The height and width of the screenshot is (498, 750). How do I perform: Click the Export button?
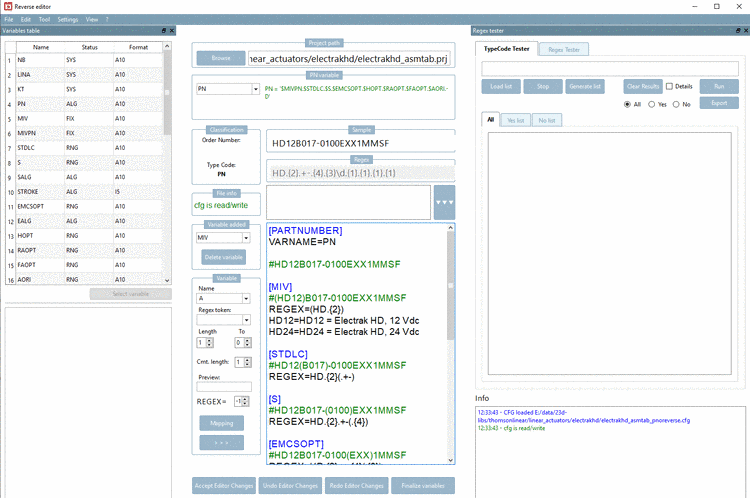point(719,103)
